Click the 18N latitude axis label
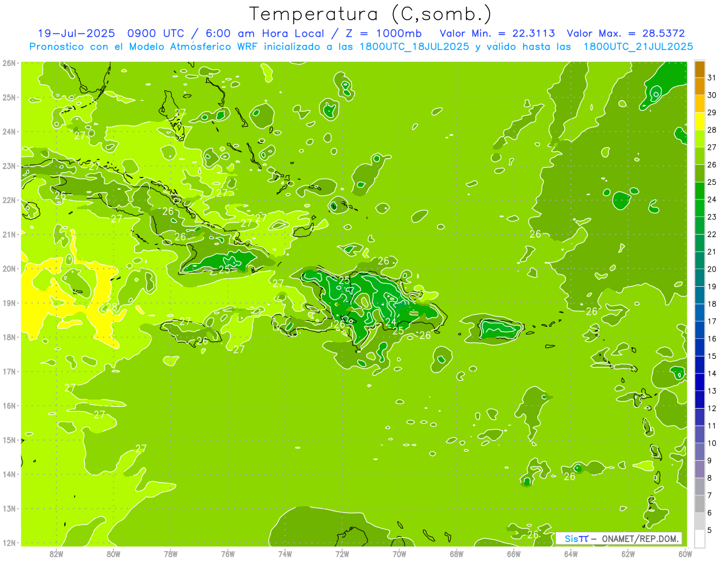 coord(8,337)
